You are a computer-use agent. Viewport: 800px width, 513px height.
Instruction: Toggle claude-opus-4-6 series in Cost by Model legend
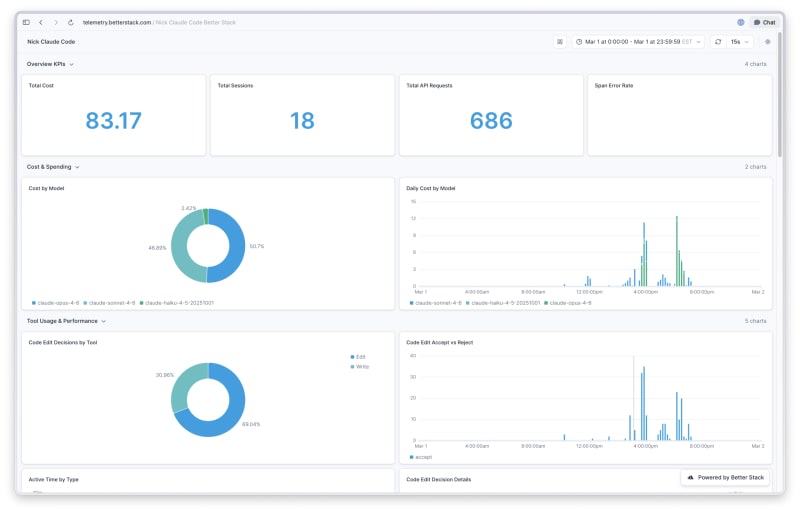click(x=59, y=302)
